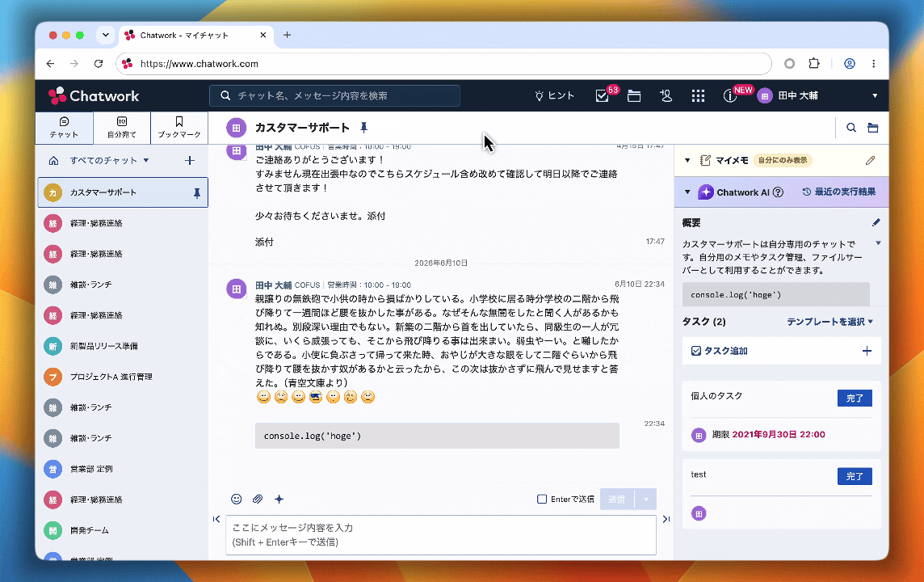Click home icon beside すべてのチャット
The height and width of the screenshot is (582, 924).
tap(53, 160)
